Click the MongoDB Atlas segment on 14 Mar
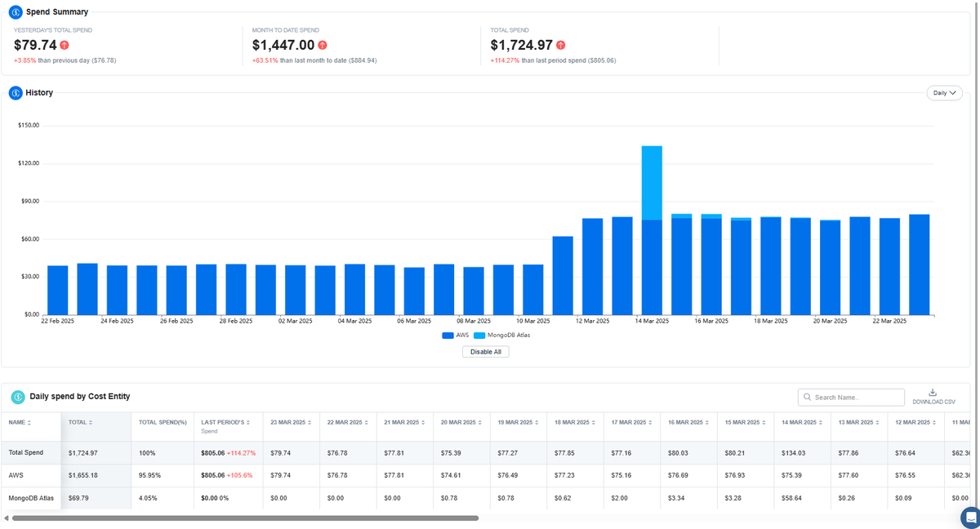 pos(652,183)
